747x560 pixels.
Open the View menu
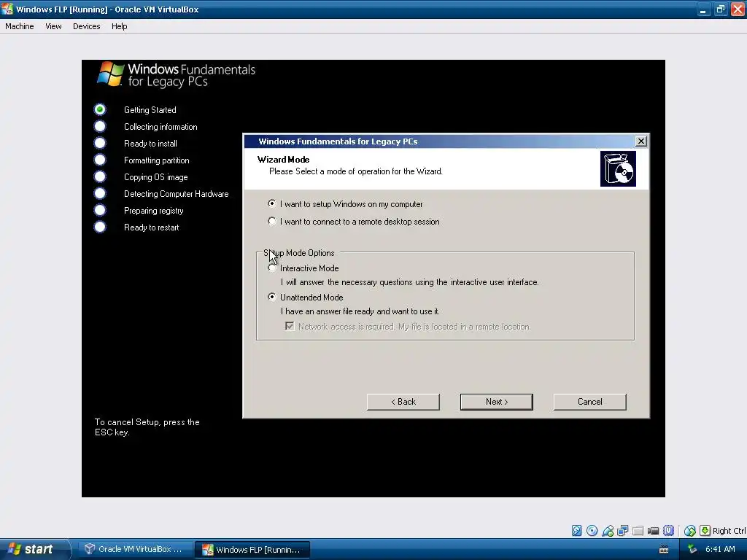(x=53, y=26)
